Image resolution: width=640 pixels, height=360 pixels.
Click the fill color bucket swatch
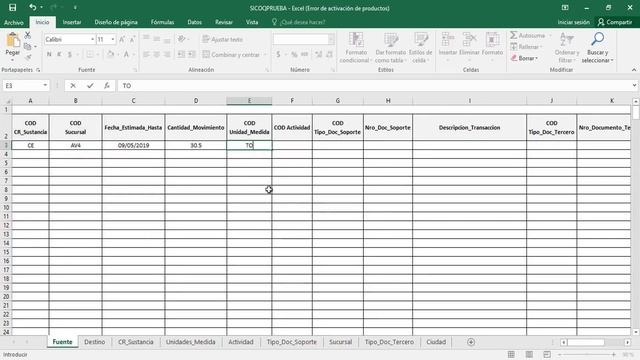(110, 54)
